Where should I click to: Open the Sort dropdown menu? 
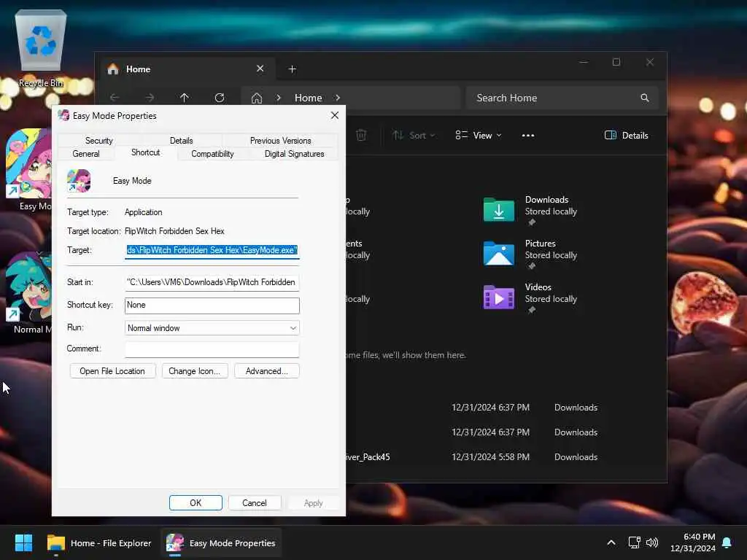(414, 135)
